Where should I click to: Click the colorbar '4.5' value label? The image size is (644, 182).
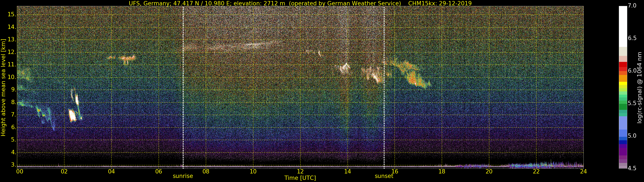tap(632, 168)
